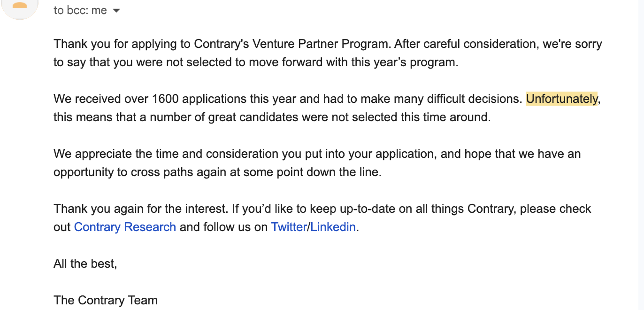The image size is (644, 310).
Task: Click the 'to bcc: me' recipient text
Action: (x=80, y=10)
